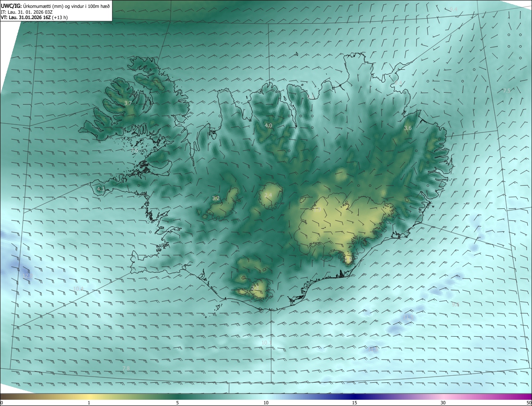532x406 pixels.
Task: Click the 12.0 value on the map
Action: [27, 276]
